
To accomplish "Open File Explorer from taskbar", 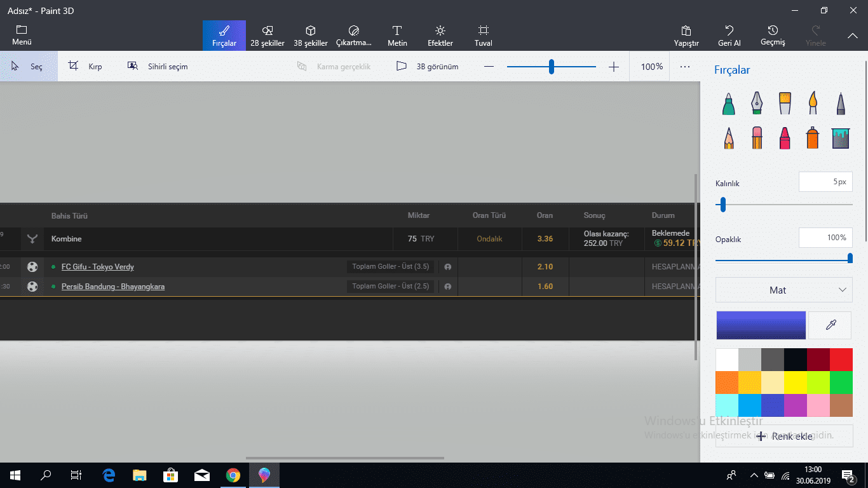I will 140,475.
